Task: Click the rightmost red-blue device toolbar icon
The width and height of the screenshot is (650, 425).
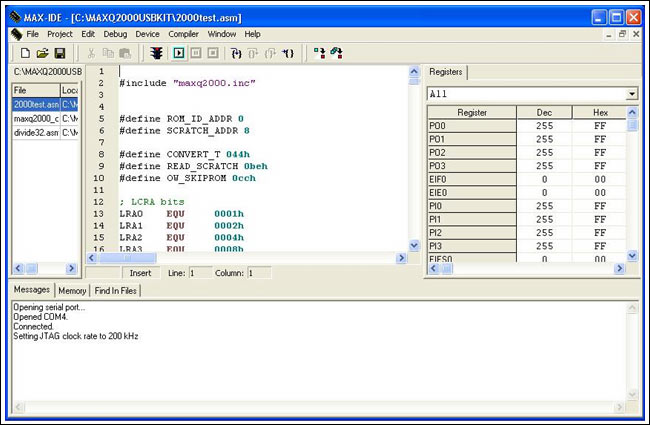Action: click(336, 52)
